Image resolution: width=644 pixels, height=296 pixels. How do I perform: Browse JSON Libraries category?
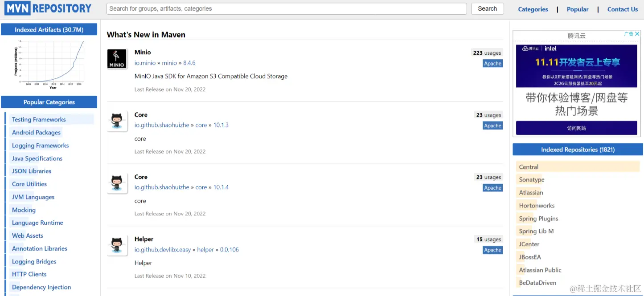32,171
